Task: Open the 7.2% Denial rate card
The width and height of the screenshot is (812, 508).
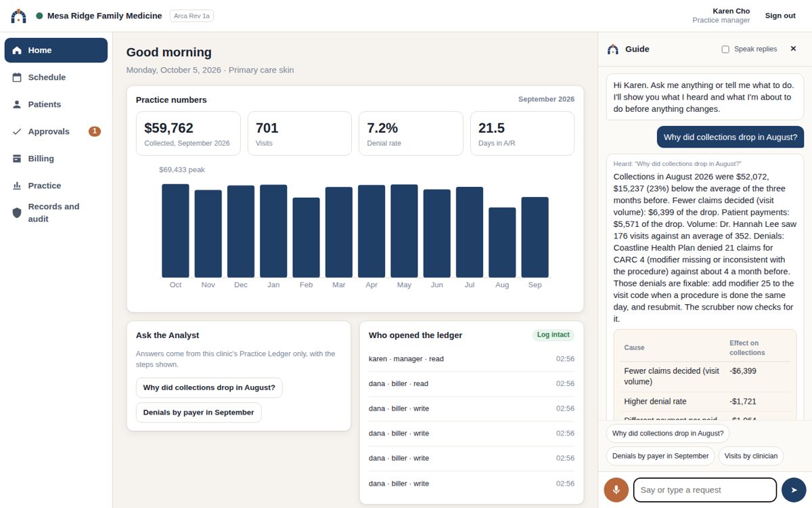Action: click(411, 133)
